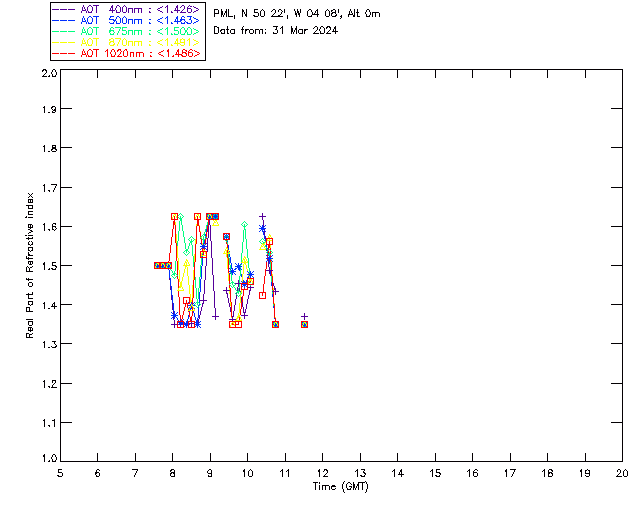This screenshot has height=512, width=640.
Task: Click the 'Time (GMT)' axis label
Action: click(341, 485)
